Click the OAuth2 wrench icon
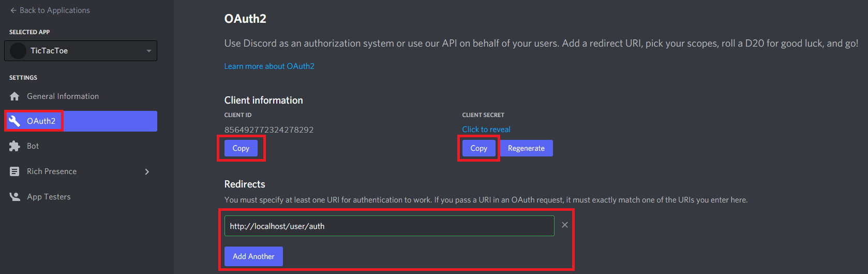Image resolution: width=868 pixels, height=274 pixels. 14,121
